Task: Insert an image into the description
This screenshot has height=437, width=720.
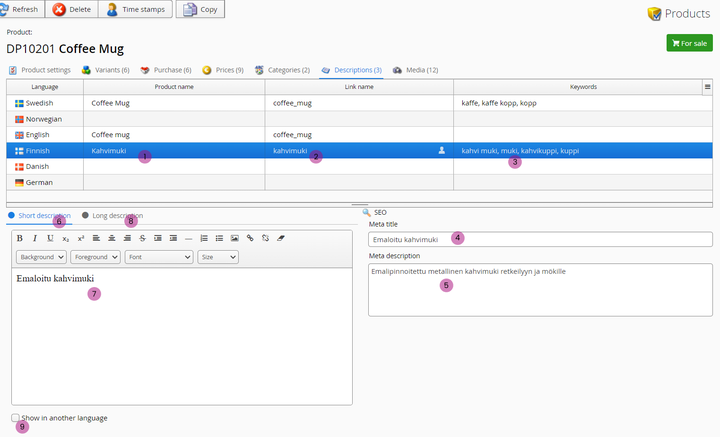Action: 235,238
